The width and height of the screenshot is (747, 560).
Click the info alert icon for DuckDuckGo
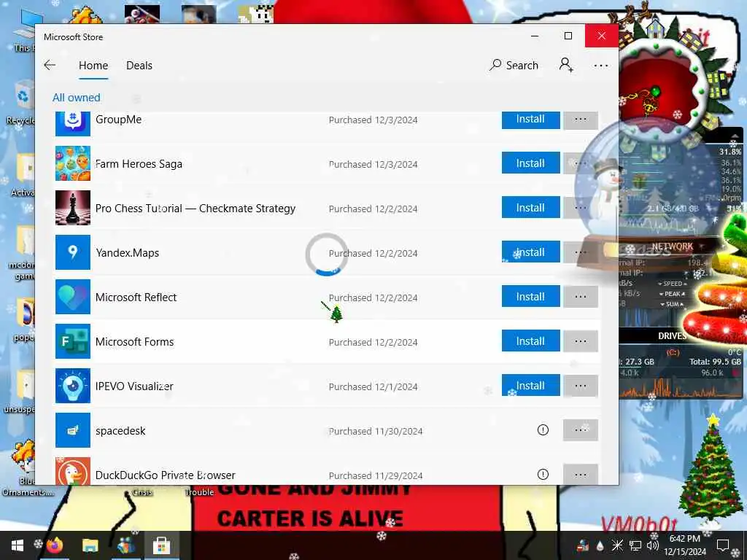543,474
